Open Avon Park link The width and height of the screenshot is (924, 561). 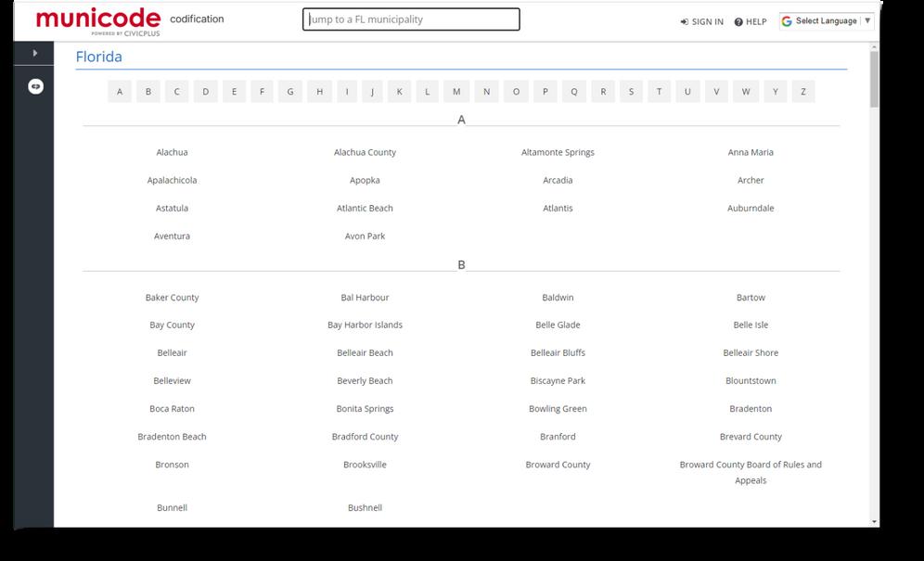pos(365,236)
